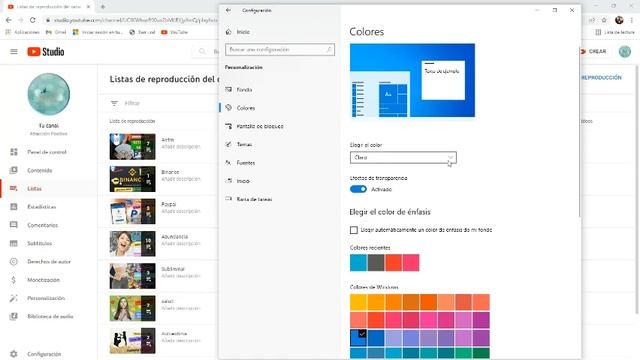The height and width of the screenshot is (360, 640).
Task: Pick recent color light blue
Action: 358,263
